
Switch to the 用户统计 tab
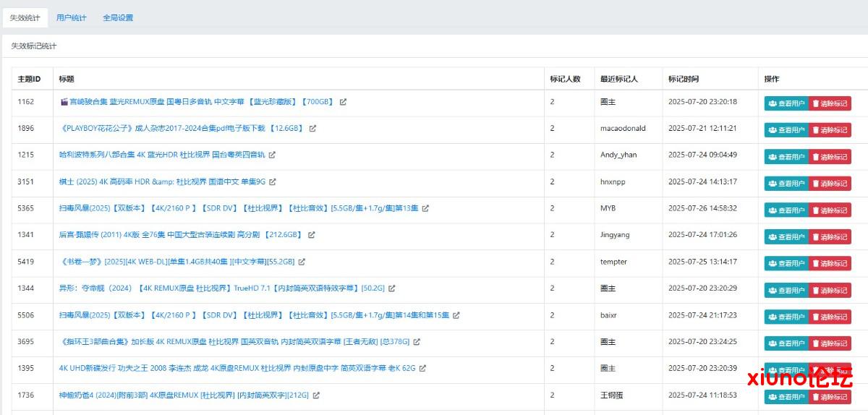point(72,17)
